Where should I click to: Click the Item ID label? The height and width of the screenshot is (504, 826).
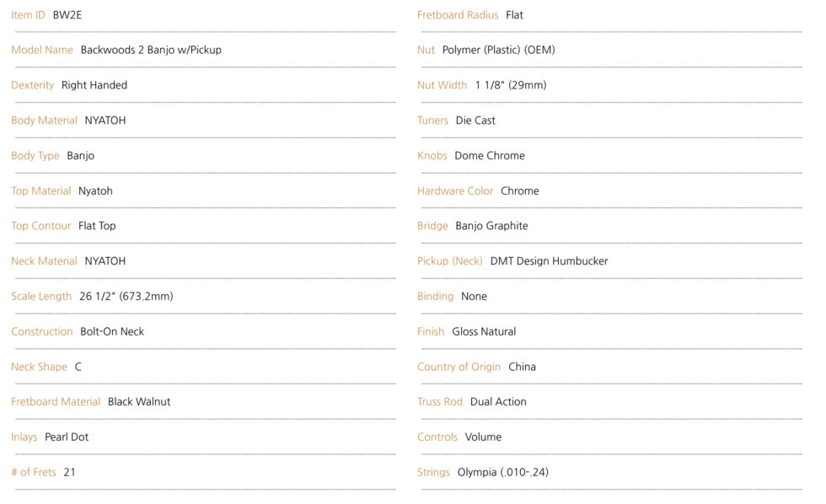tap(28, 14)
